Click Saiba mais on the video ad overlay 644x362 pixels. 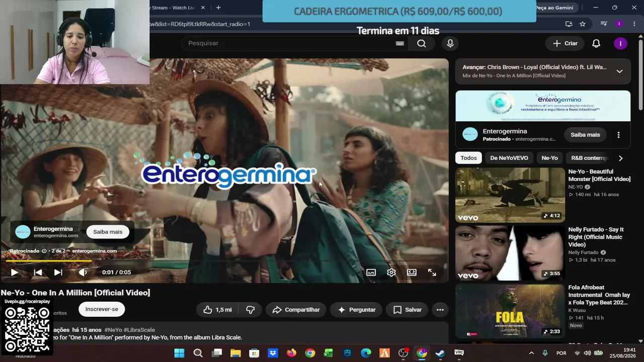(x=108, y=232)
